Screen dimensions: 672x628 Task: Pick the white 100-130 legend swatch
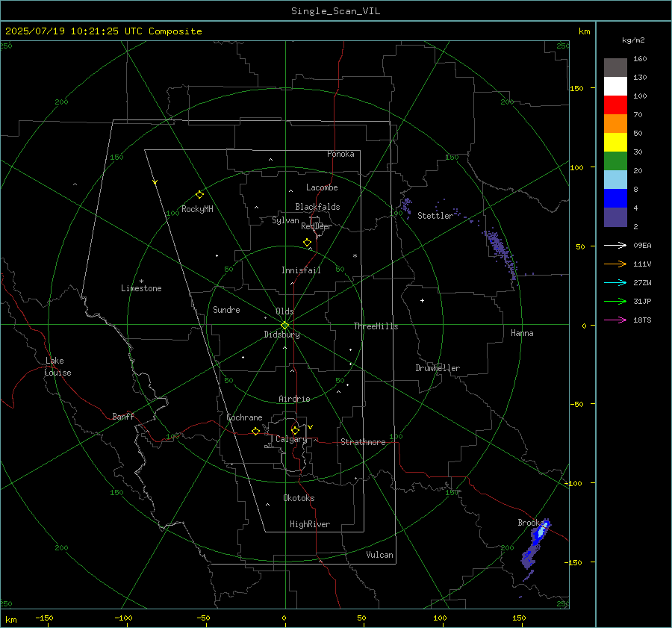pyautogui.click(x=615, y=86)
